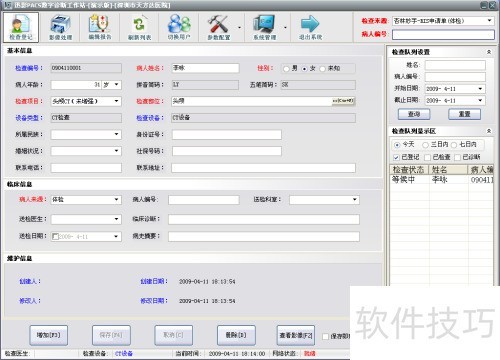Click the 姓名 column header in queue
The width and height of the screenshot is (500, 360).
(448, 170)
